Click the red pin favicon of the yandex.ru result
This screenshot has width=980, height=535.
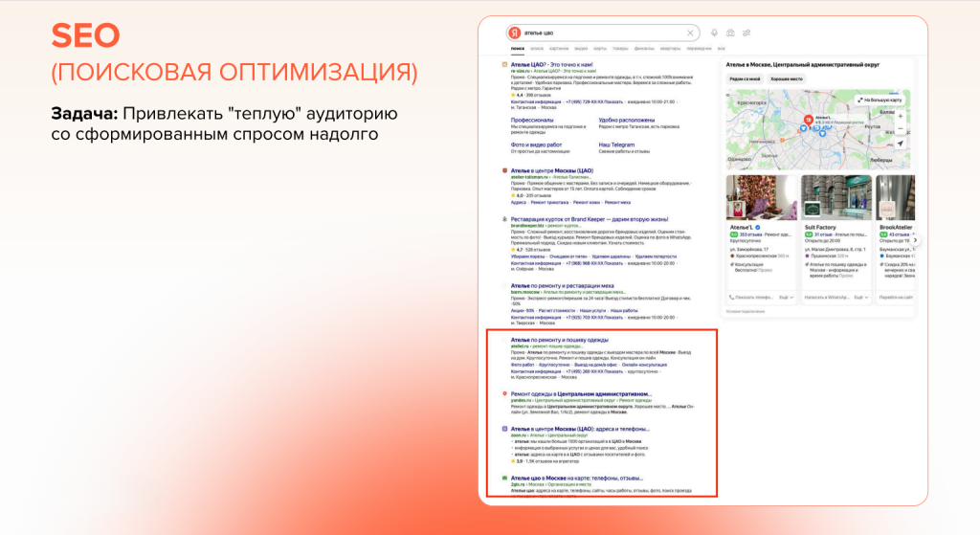click(x=504, y=393)
